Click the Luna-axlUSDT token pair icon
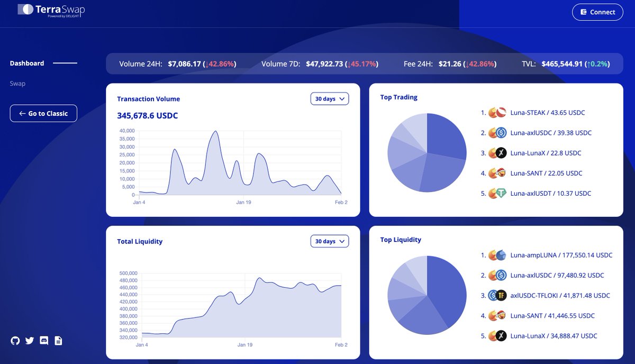Image resolution: width=635 pixels, height=364 pixels. (497, 193)
